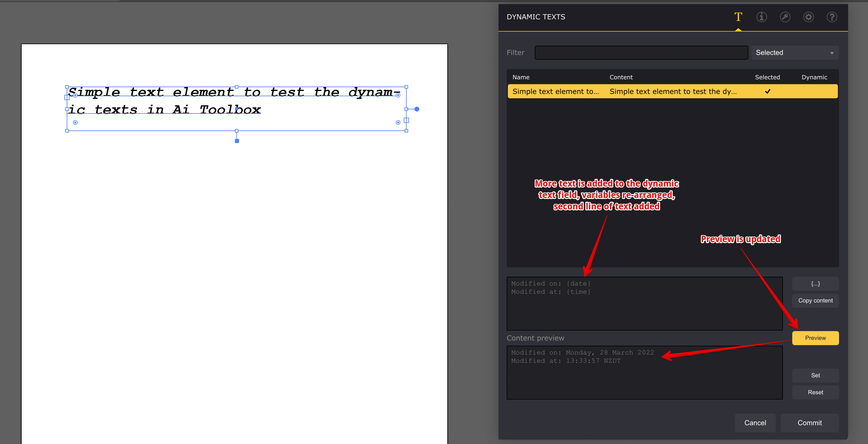Click inside the Filter input field

click(641, 52)
